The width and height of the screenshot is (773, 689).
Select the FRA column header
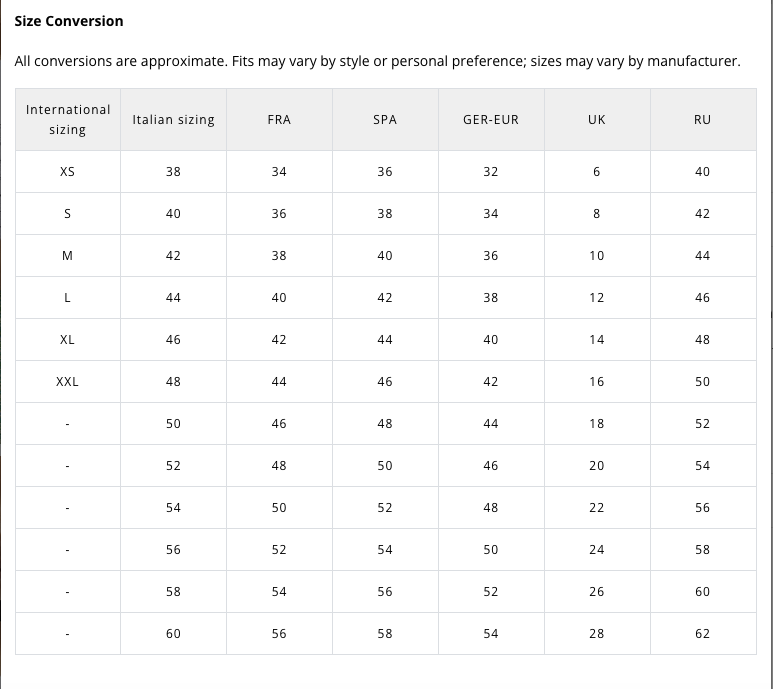[279, 119]
